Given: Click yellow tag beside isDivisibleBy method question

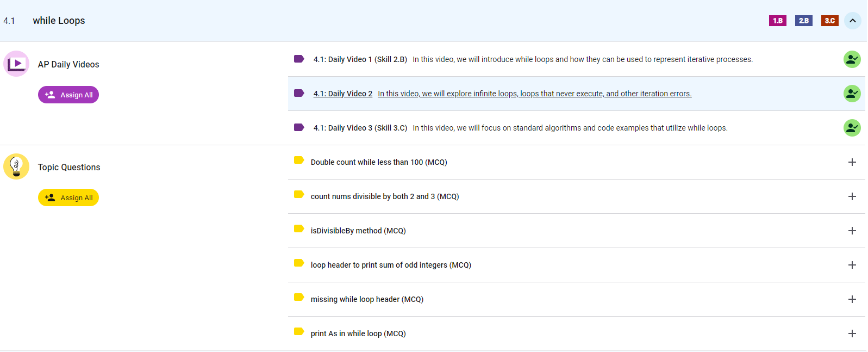Looking at the screenshot, I should coord(299,229).
